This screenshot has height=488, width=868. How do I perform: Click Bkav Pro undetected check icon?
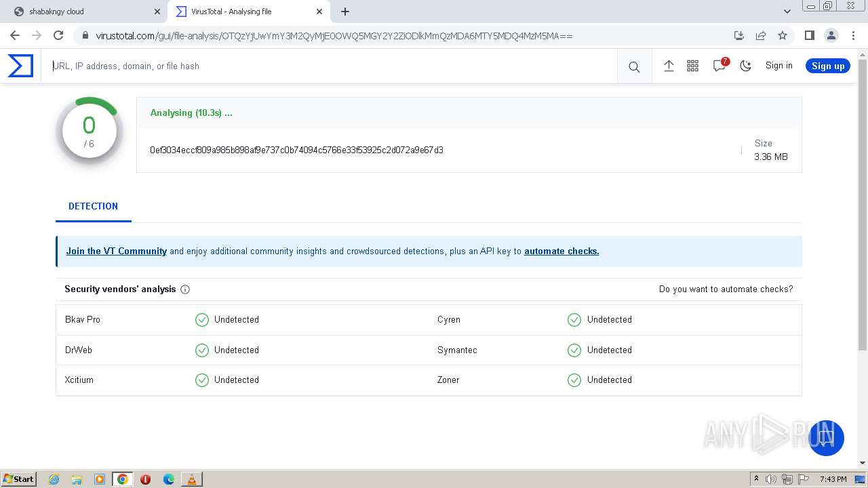tap(202, 320)
